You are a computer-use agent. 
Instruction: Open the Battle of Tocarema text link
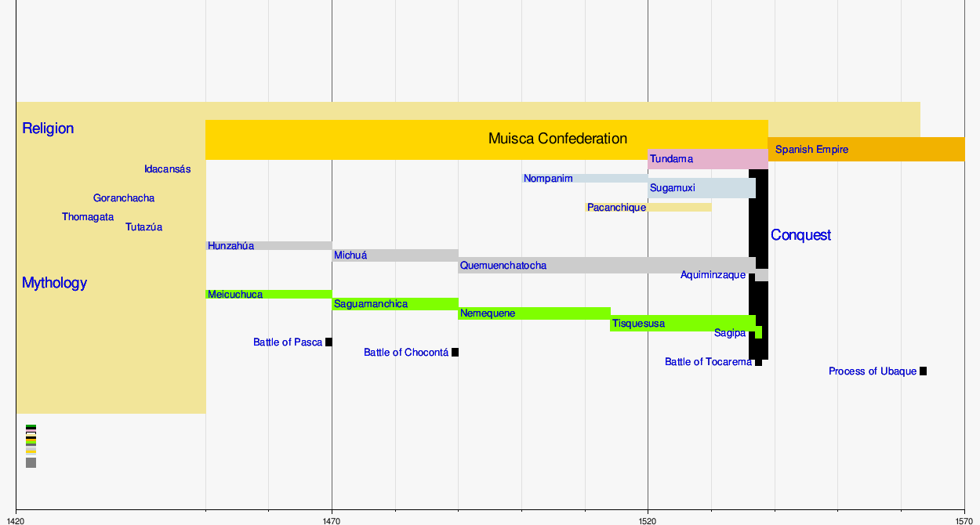[708, 362]
